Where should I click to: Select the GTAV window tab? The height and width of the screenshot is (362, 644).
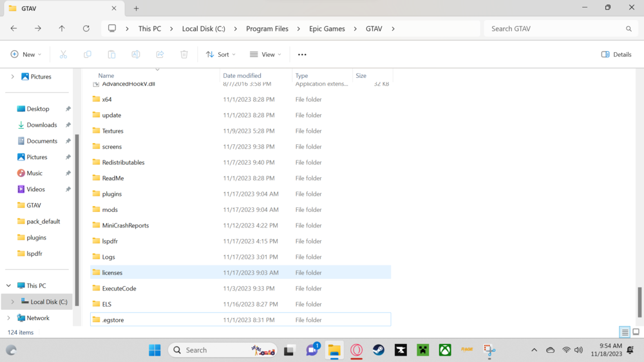click(x=63, y=8)
